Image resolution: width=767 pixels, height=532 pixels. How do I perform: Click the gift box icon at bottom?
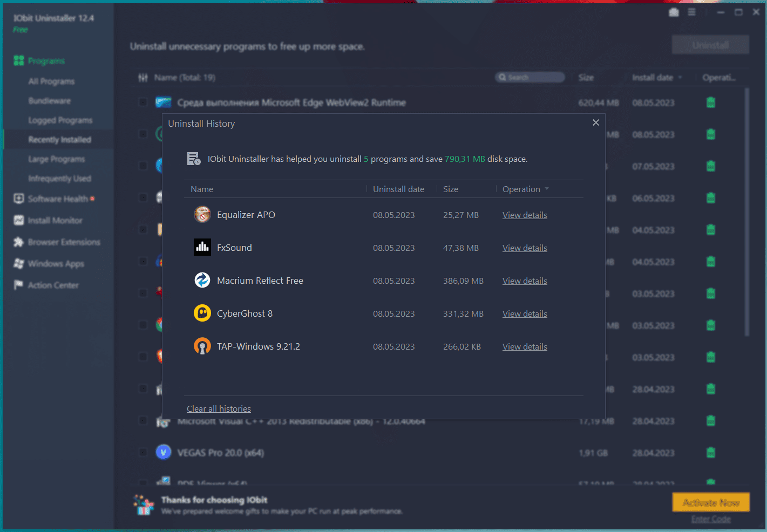pyautogui.click(x=144, y=505)
